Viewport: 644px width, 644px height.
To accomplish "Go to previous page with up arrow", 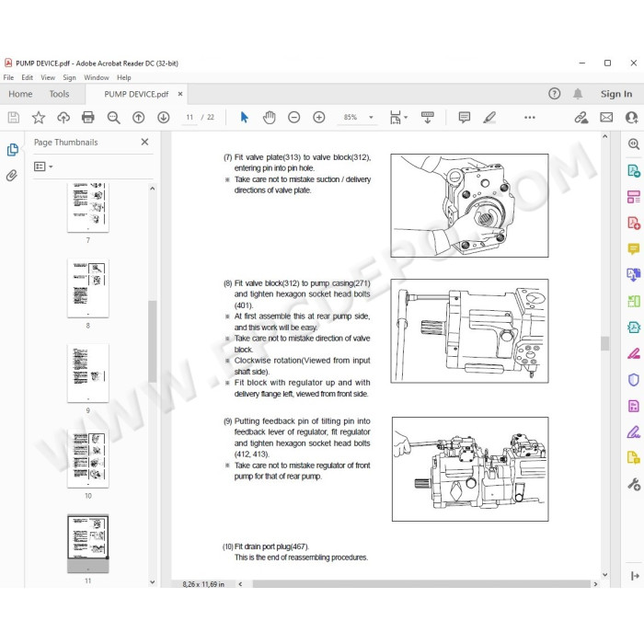I will [138, 118].
